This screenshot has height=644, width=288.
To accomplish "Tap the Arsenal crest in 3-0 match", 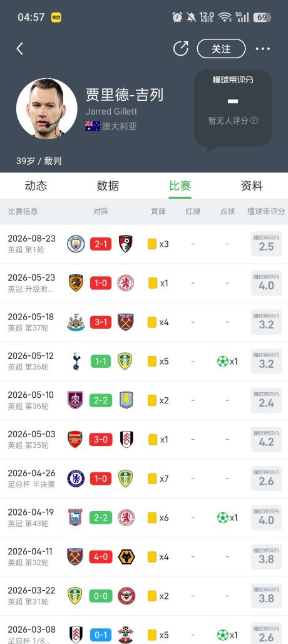I will click(x=75, y=440).
